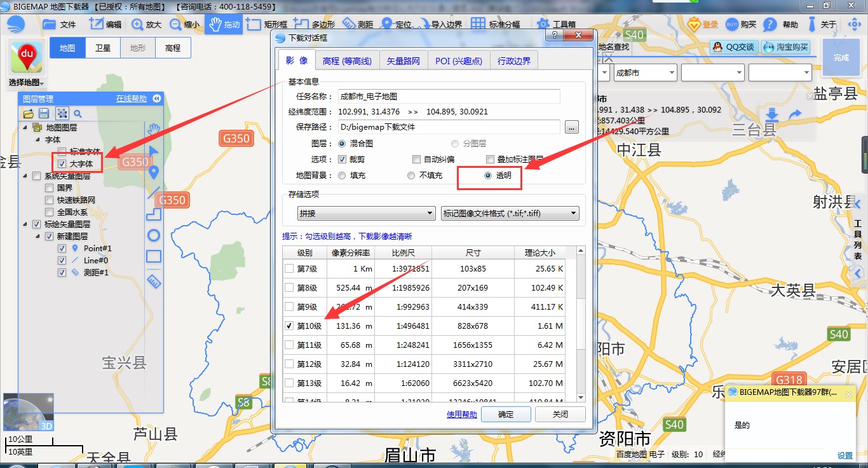868x468 pixels.
Task: Open the 拼接 storage dropdown
Action: click(x=366, y=213)
